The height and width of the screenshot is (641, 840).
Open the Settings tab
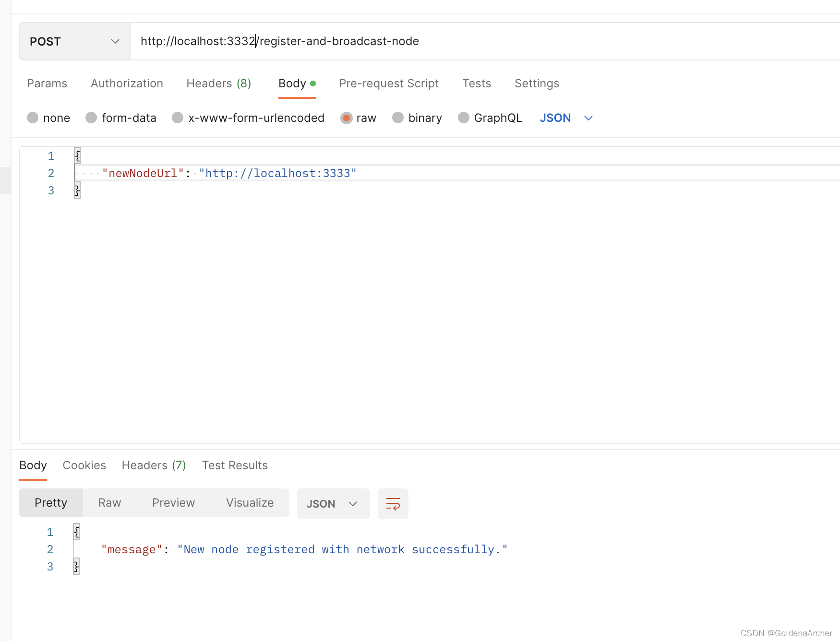(x=537, y=83)
